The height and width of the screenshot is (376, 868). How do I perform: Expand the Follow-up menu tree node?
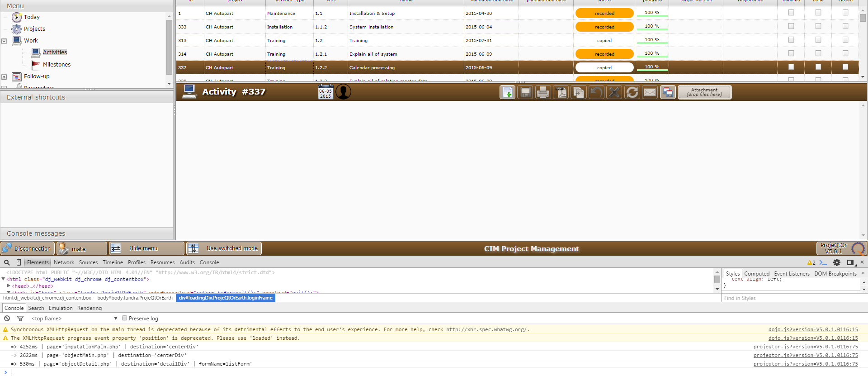[x=4, y=77]
